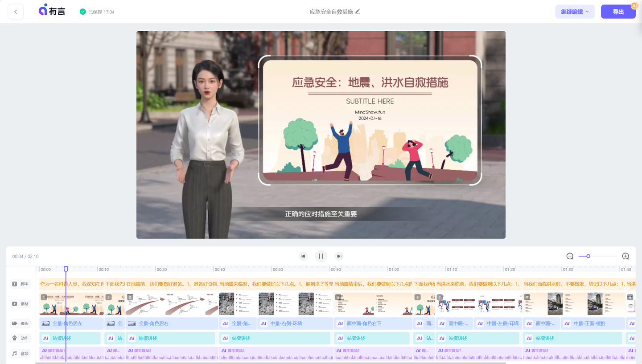Go back with the top-left arrow button
The image size is (642, 364).
(x=16, y=12)
